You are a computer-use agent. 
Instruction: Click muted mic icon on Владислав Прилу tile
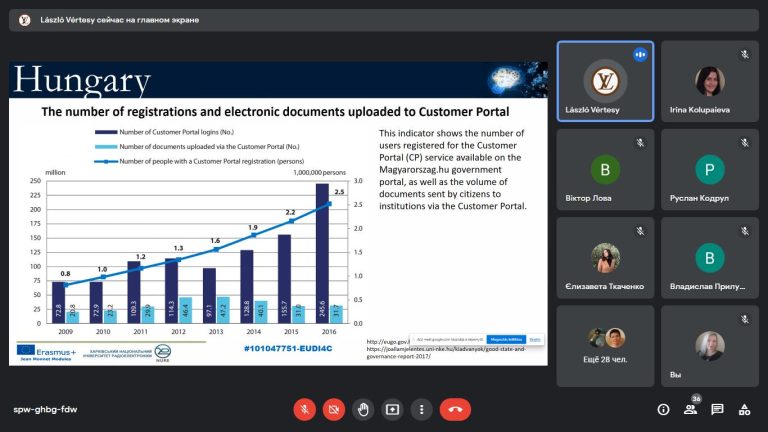pos(744,231)
